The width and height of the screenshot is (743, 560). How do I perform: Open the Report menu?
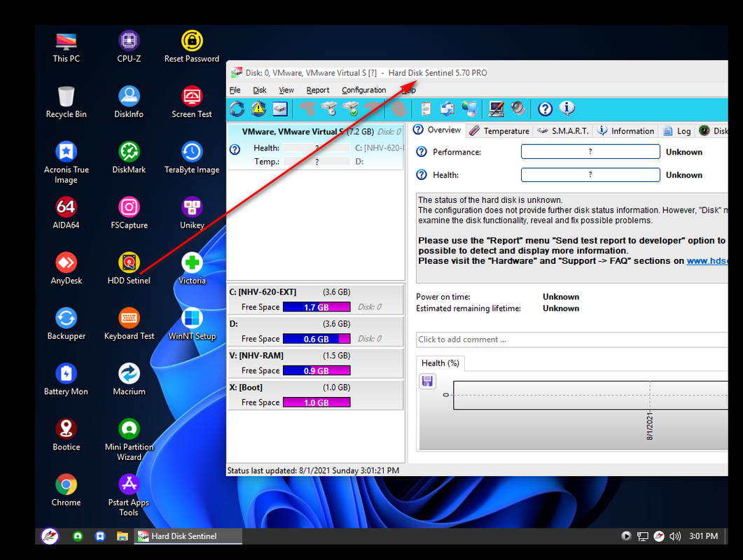[317, 90]
